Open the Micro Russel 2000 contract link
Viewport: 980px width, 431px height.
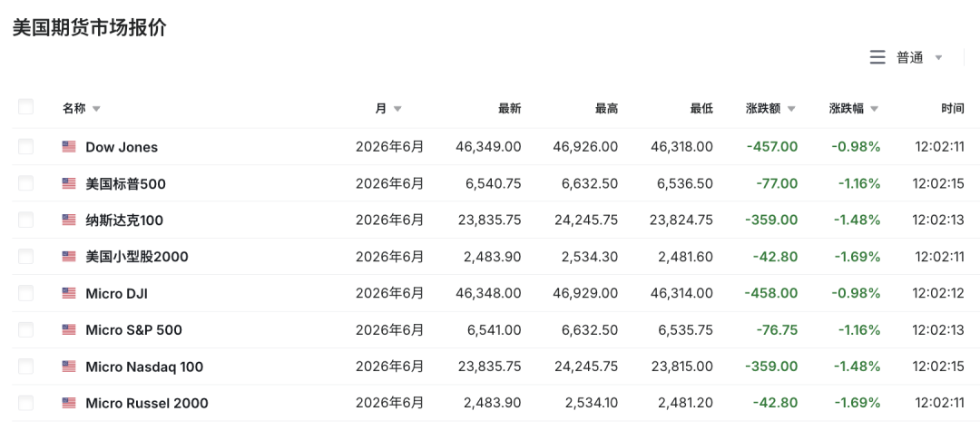[x=147, y=403]
